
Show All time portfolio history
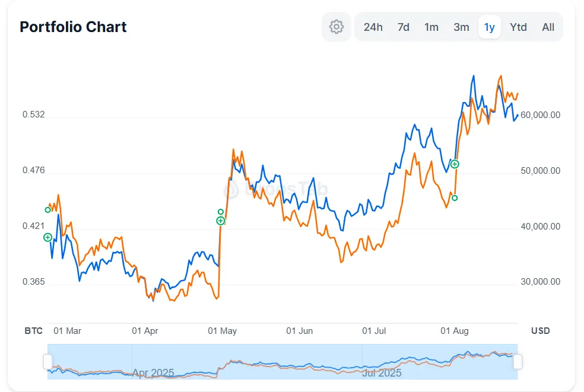point(548,27)
